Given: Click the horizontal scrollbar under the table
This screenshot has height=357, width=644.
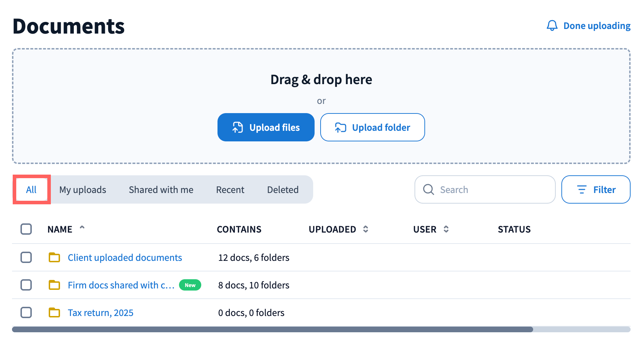Looking at the screenshot, I should [x=272, y=329].
